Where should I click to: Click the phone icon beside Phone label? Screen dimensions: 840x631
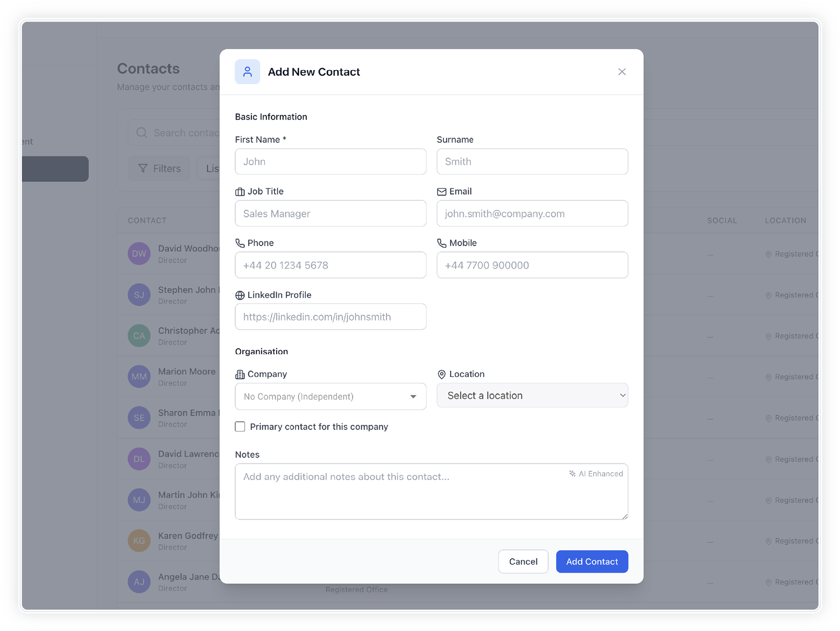(x=240, y=243)
